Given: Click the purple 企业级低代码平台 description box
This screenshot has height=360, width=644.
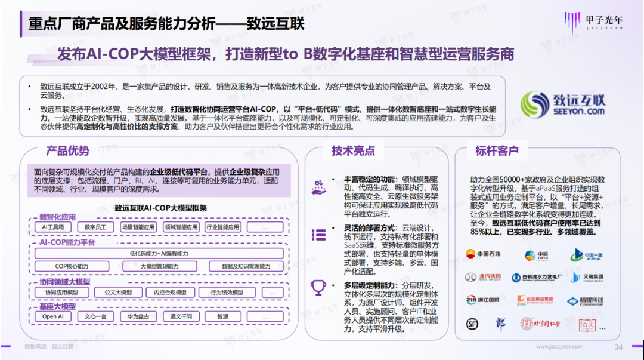Looking at the screenshot, I should [x=159, y=181].
